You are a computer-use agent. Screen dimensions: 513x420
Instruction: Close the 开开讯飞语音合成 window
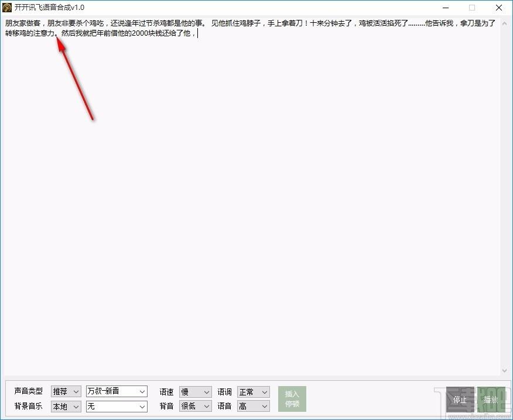point(498,8)
